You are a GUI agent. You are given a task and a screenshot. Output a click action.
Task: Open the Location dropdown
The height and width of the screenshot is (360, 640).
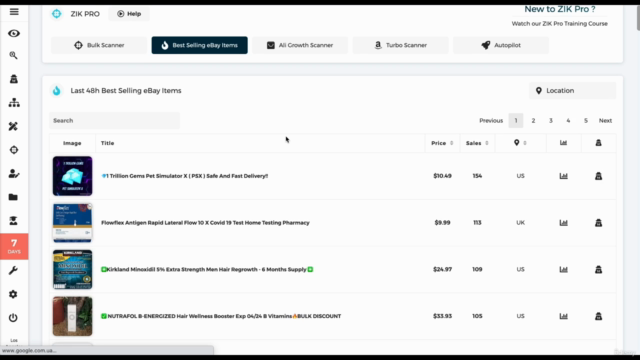(x=572, y=91)
